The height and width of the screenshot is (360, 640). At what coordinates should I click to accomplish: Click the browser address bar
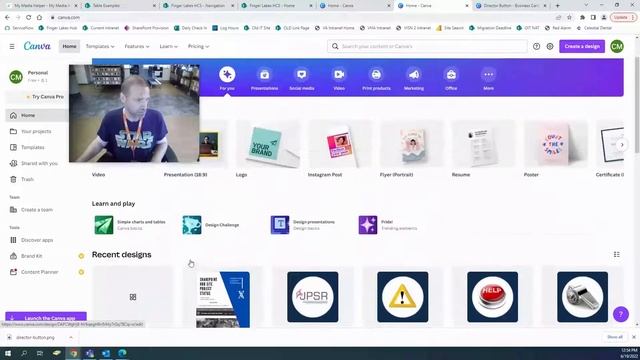point(302,18)
